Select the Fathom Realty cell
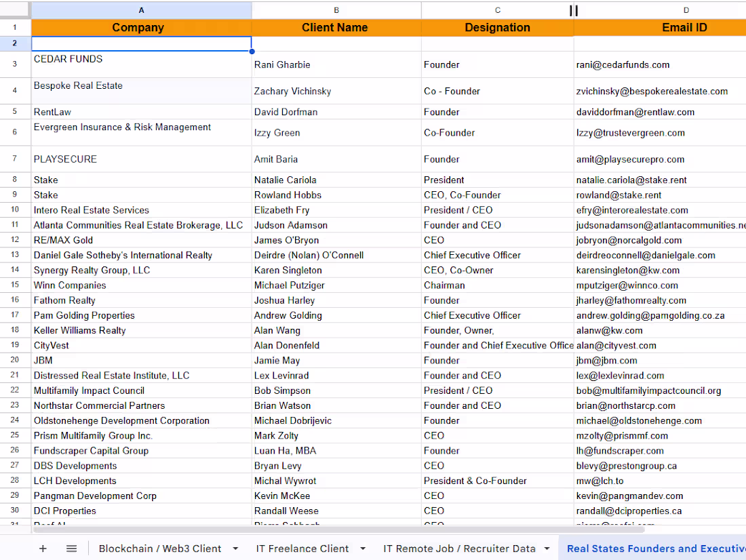The width and height of the screenshot is (746, 560). [141, 300]
